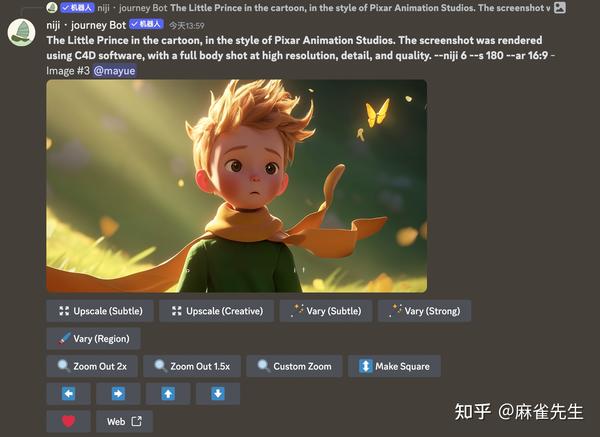Click the message timestamp 13:59
600x437 pixels.
point(187,26)
